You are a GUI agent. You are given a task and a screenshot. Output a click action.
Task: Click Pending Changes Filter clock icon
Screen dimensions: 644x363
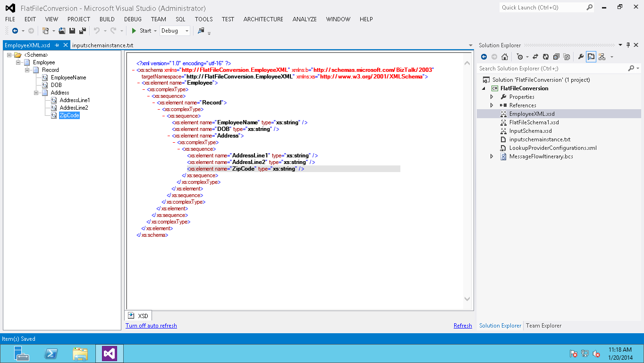pos(520,57)
